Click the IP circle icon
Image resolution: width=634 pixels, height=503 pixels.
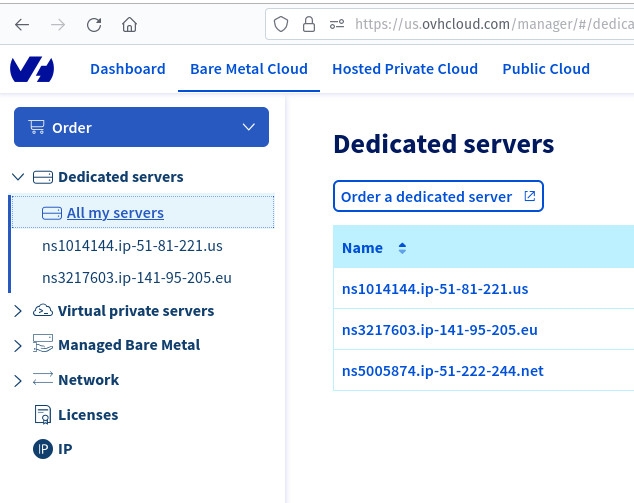(42, 449)
